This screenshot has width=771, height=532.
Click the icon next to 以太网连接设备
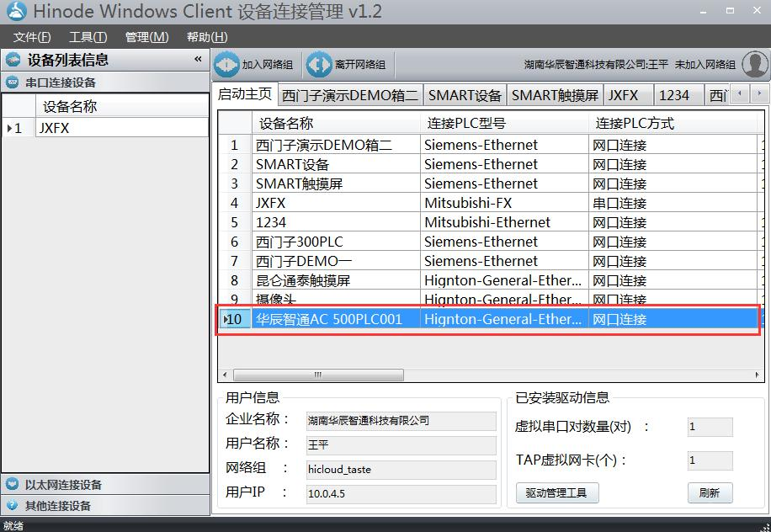pyautogui.click(x=10, y=484)
